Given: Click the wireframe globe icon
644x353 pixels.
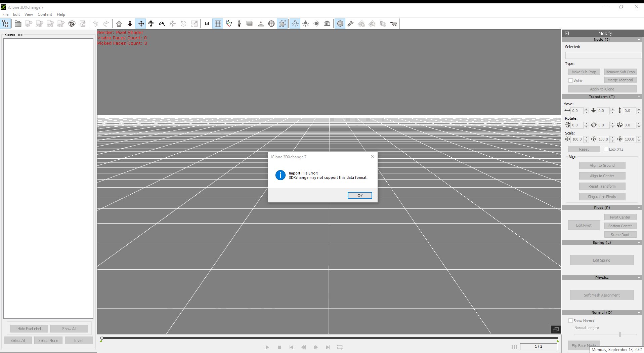Looking at the screenshot, I should 271,24.
